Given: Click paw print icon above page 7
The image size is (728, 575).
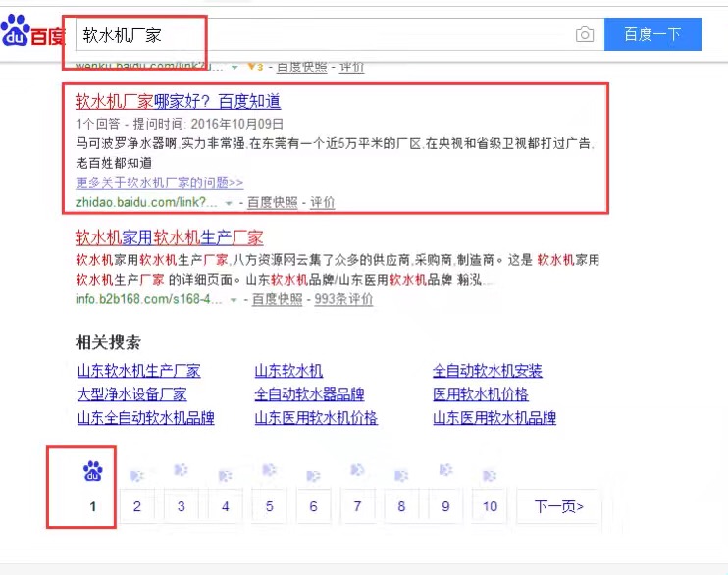Looking at the screenshot, I should 357,470.
